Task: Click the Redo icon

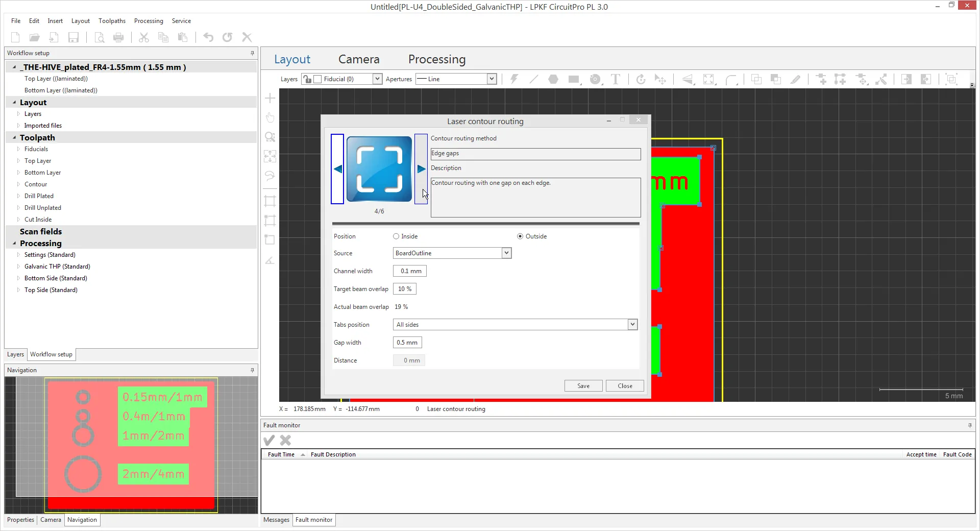Action: 228,37
